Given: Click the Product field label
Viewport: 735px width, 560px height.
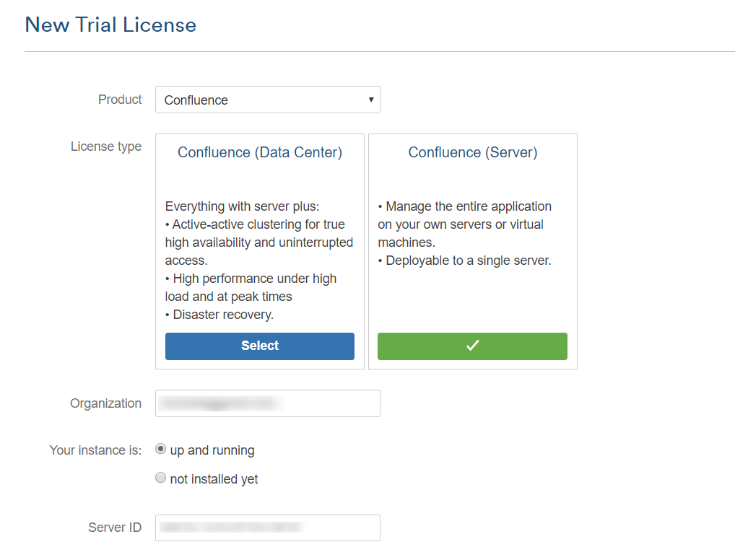Looking at the screenshot, I should click(x=120, y=100).
